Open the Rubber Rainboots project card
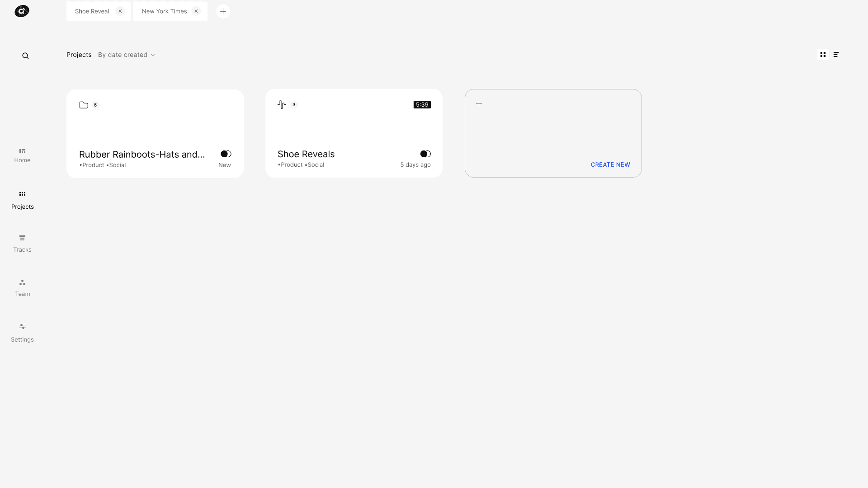Screen dimensions: 868x488 point(142,154)
